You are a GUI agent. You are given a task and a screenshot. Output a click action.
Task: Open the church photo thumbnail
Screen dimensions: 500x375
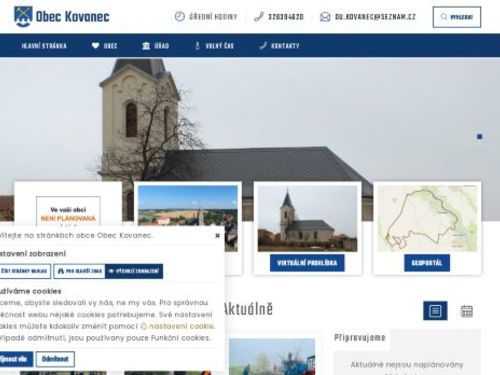coord(307,218)
